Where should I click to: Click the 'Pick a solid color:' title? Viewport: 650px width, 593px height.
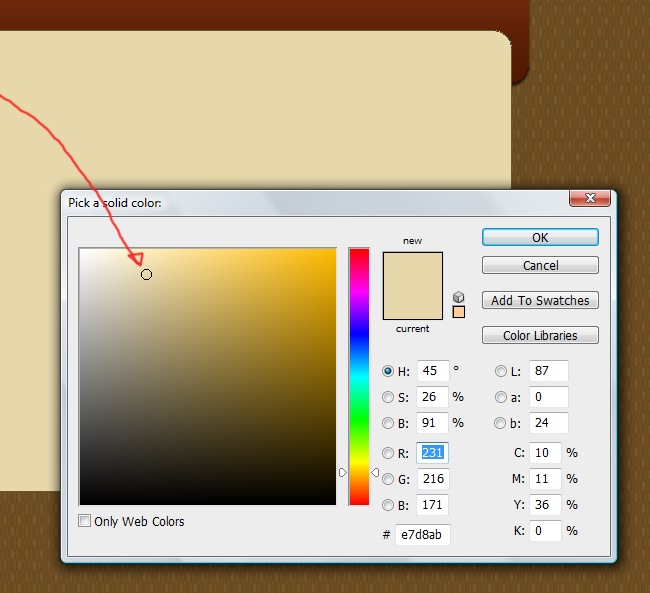point(115,203)
